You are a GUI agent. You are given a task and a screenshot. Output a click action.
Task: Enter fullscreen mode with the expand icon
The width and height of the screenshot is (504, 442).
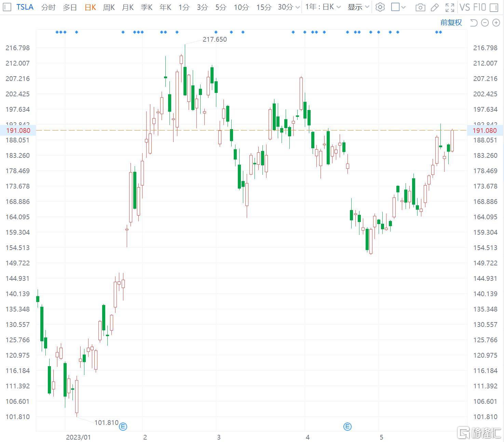tap(449, 7)
